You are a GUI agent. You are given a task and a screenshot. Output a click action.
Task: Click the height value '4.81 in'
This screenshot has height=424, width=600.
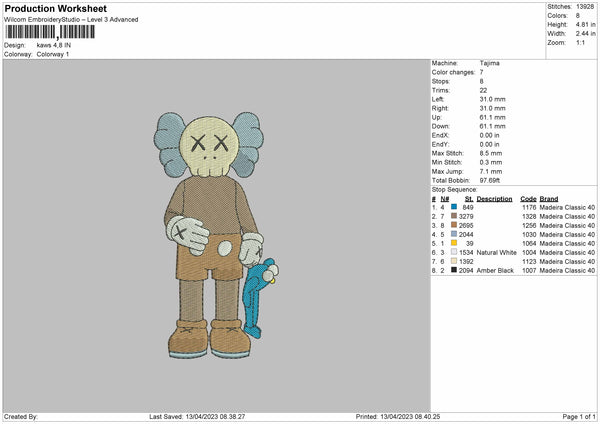coord(585,24)
